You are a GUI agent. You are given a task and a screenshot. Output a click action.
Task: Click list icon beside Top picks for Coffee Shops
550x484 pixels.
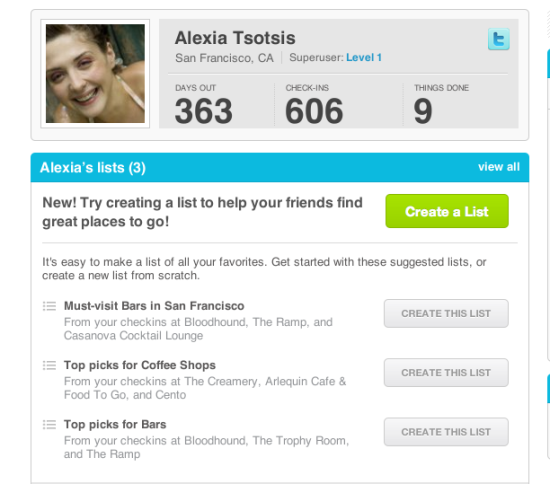pyautogui.click(x=49, y=365)
